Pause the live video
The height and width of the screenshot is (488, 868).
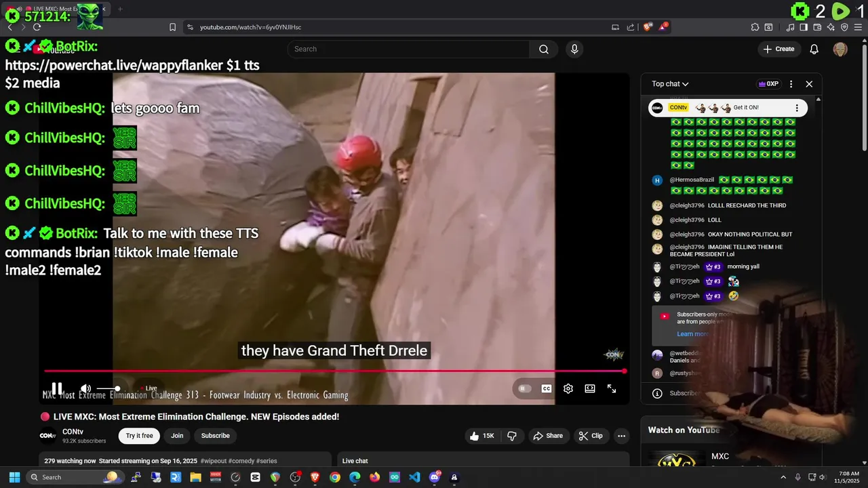coord(57,388)
